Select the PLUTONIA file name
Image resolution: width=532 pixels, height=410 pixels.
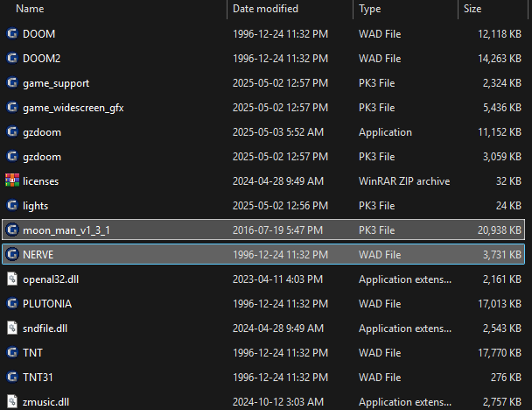click(x=47, y=304)
